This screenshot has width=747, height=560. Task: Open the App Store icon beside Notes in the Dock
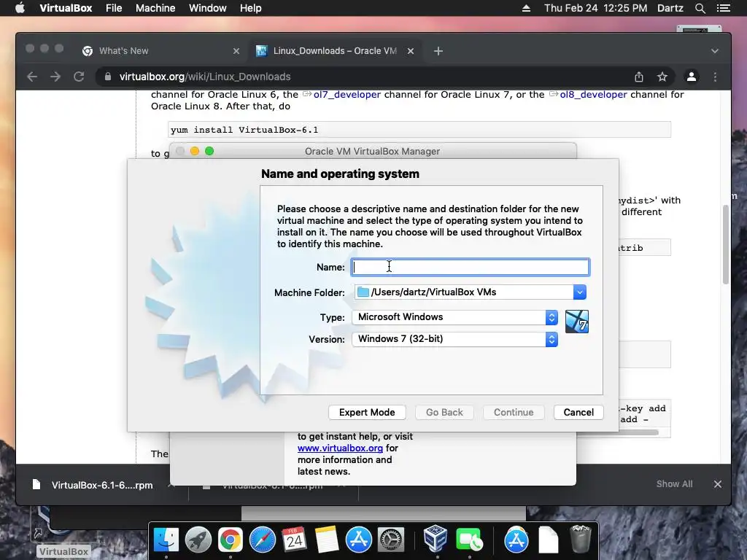(359, 540)
